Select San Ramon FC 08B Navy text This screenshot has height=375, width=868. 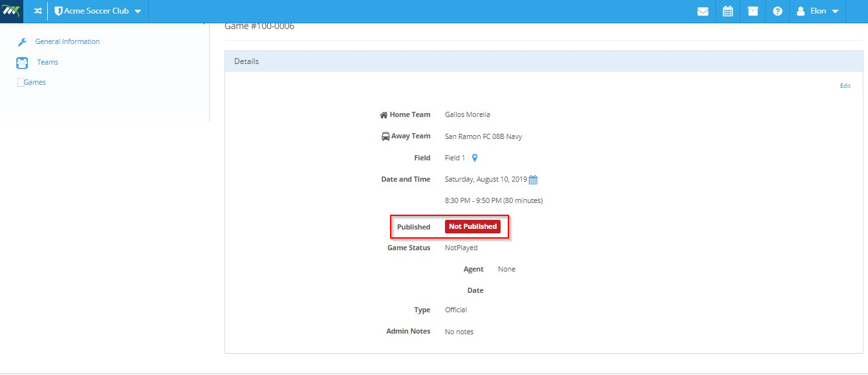pyautogui.click(x=483, y=136)
